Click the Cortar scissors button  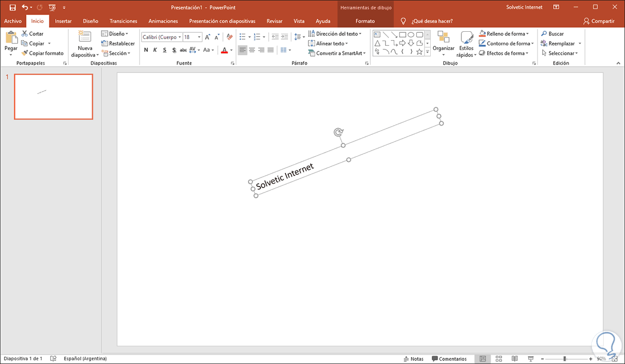[32, 34]
